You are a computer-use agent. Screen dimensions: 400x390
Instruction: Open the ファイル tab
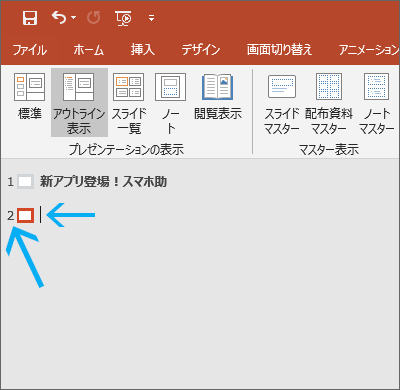point(30,50)
